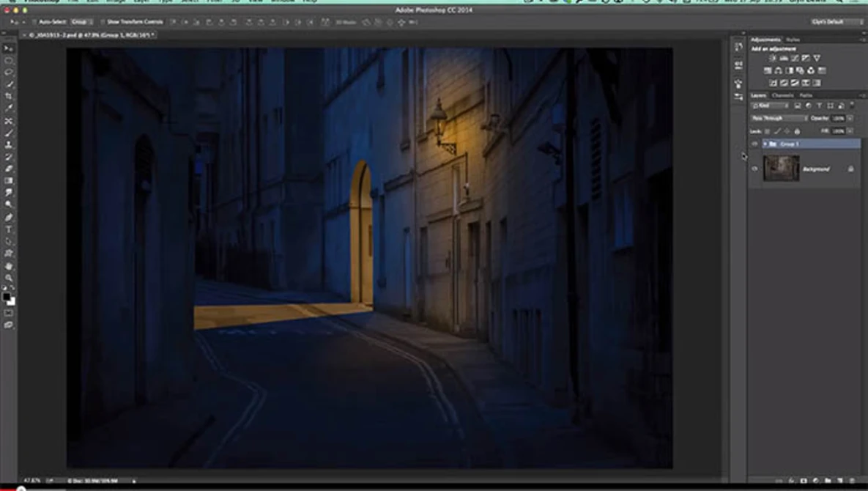Screen dimensions: 868x491
Task: Toggle lock image pixels
Action: [x=777, y=131]
